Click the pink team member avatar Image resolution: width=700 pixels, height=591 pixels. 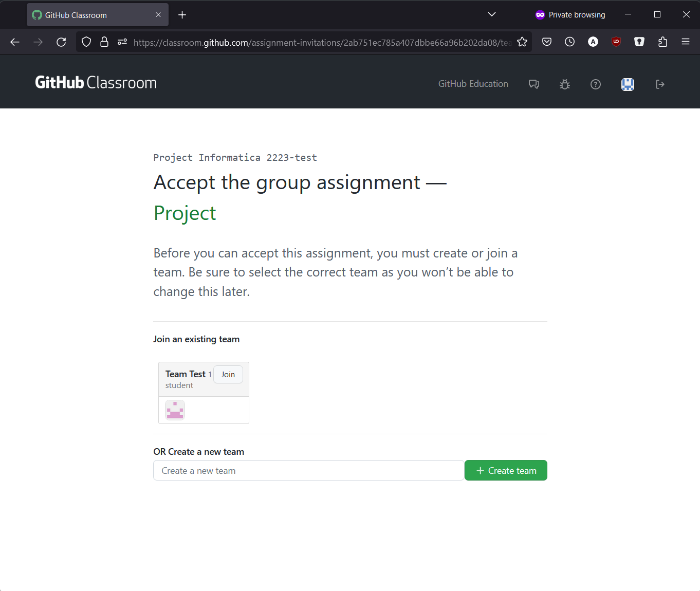point(175,410)
